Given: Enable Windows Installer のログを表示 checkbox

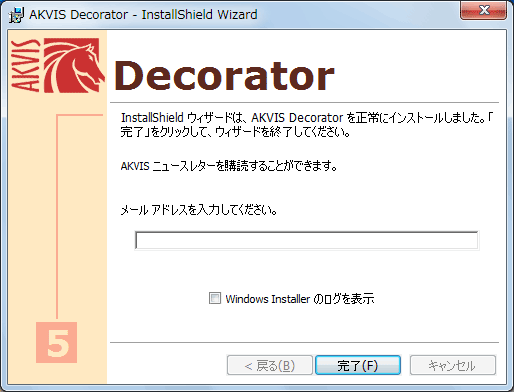Looking at the screenshot, I should (x=215, y=298).
